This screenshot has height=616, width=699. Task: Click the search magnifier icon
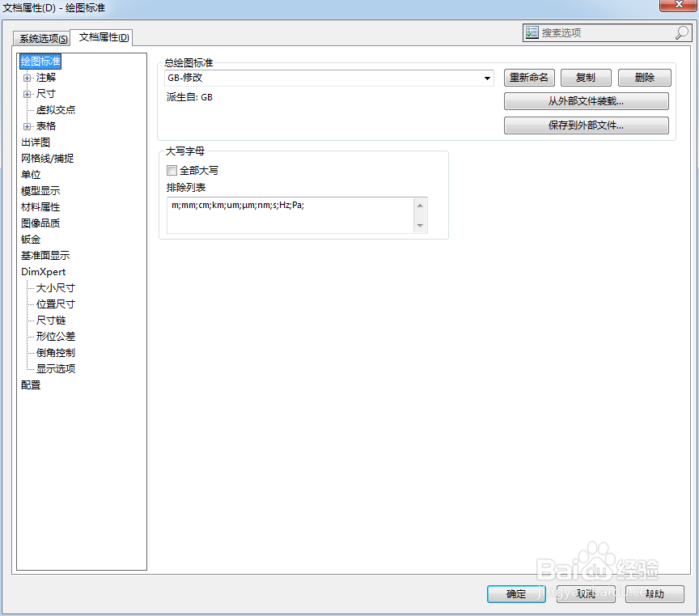682,32
